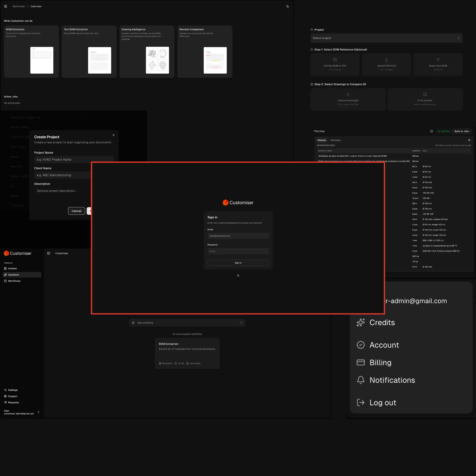476x476 pixels.
Task: Click the Project Name input field
Action: [x=74, y=159]
